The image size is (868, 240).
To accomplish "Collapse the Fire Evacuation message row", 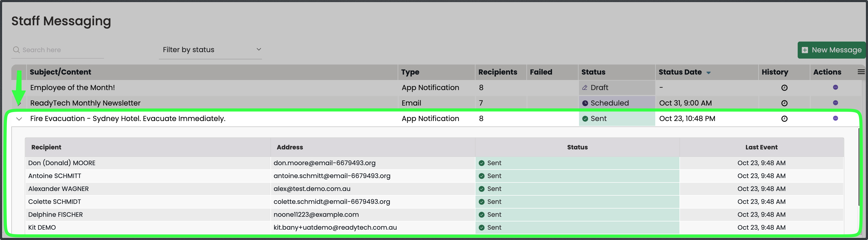I will pos(19,119).
